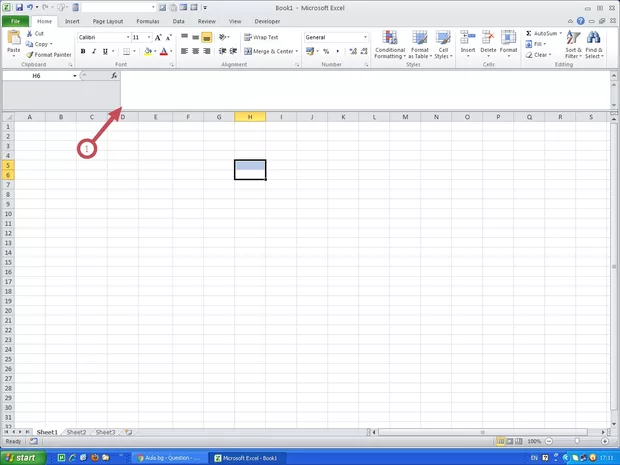Decrease font size with Shrink Font
This screenshot has width=620, height=465.
click(x=168, y=38)
